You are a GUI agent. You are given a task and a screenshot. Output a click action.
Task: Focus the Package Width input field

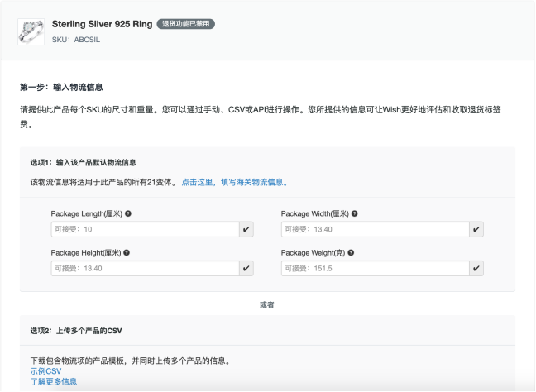(x=375, y=229)
